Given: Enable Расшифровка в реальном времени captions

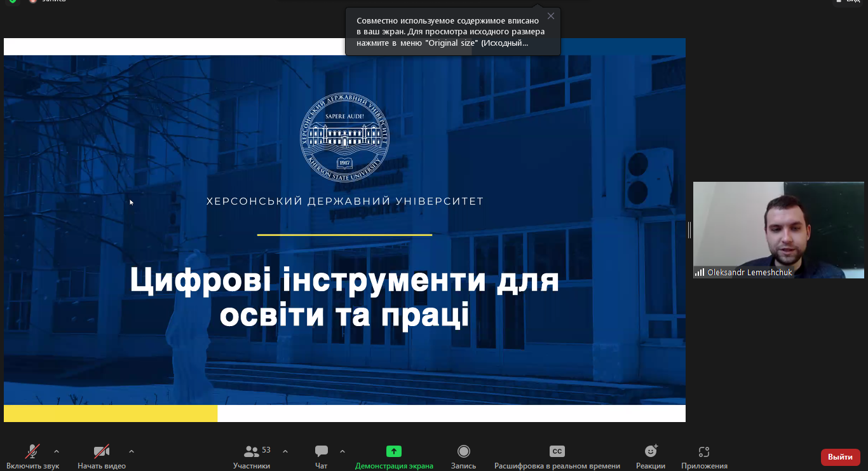Looking at the screenshot, I should [557, 456].
